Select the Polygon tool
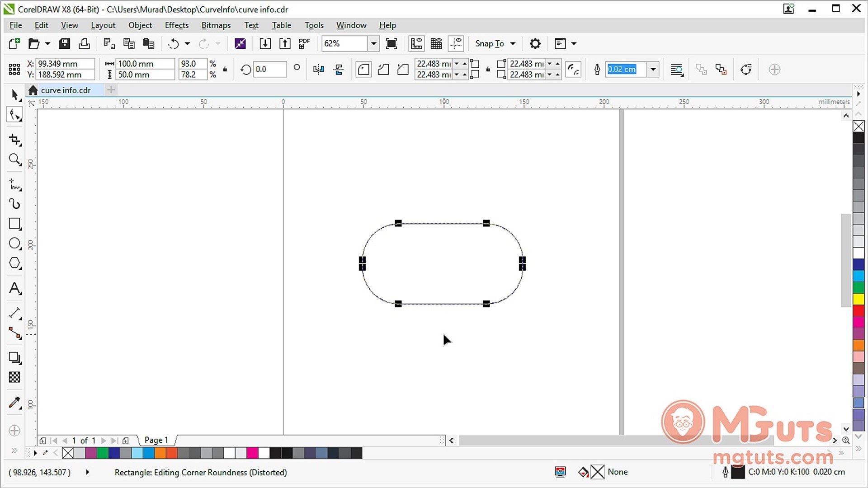Screen dimensions: 868x488 (15, 263)
